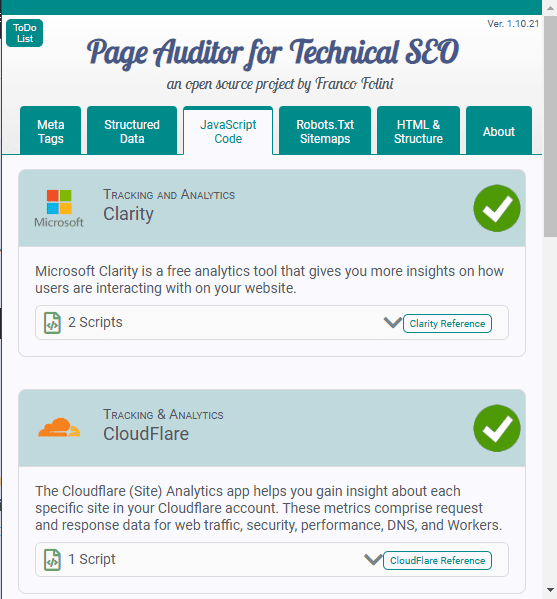Click the green checkmark on Clarity card

tap(497, 208)
